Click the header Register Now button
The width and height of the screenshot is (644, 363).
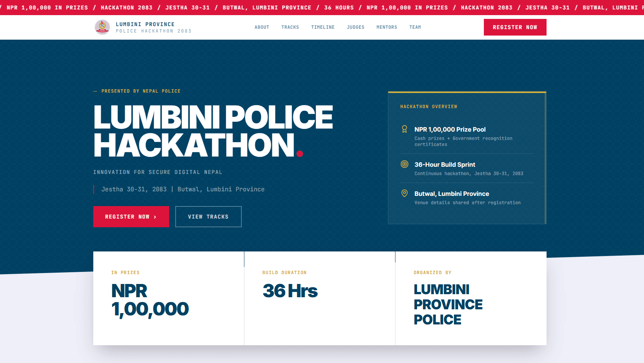[x=515, y=27]
